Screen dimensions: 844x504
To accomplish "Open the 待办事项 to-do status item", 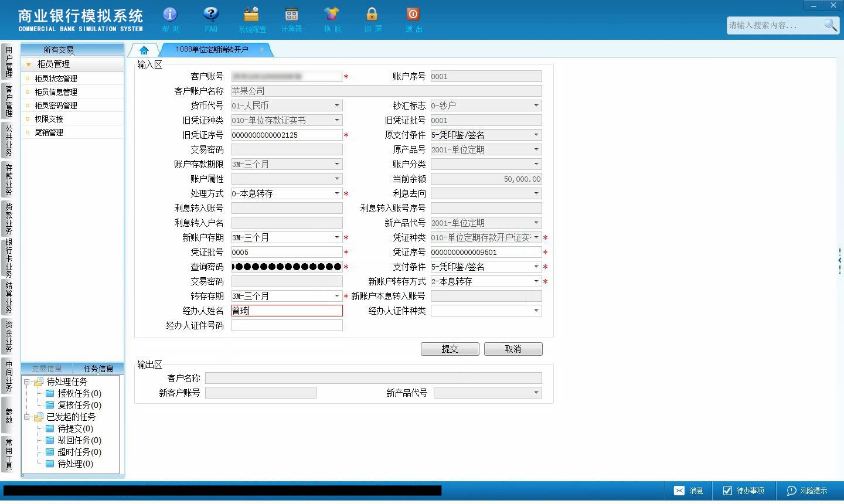I will (743, 491).
